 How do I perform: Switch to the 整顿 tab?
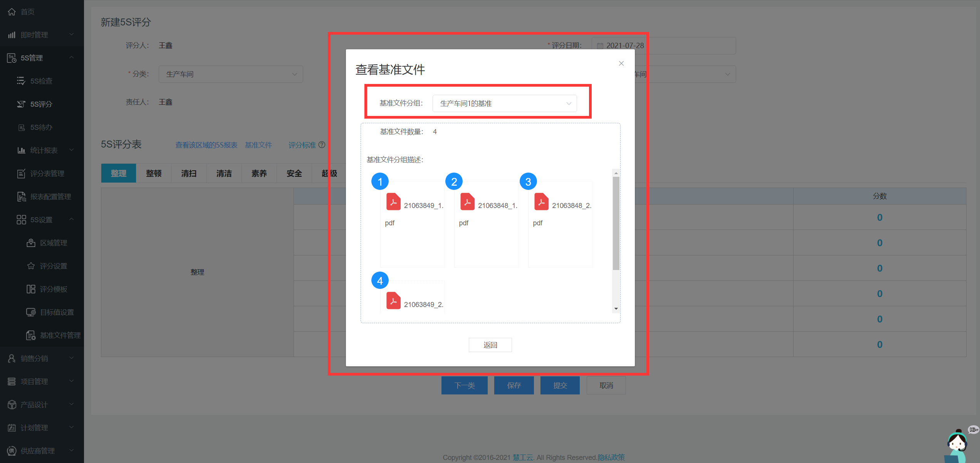click(x=154, y=173)
